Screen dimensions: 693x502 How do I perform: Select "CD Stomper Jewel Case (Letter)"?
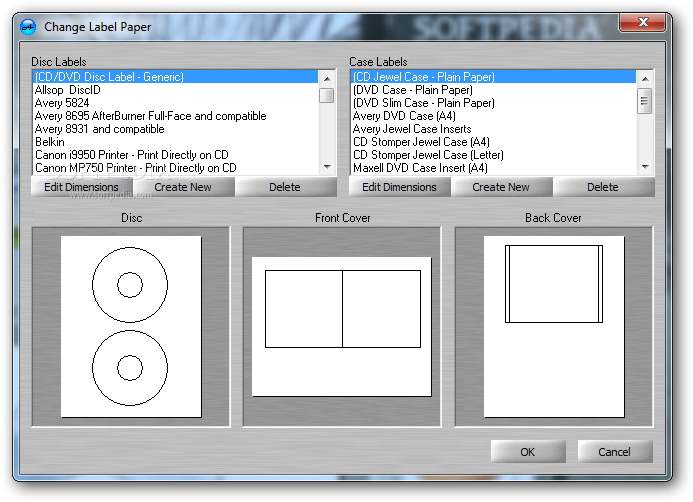tap(494, 155)
